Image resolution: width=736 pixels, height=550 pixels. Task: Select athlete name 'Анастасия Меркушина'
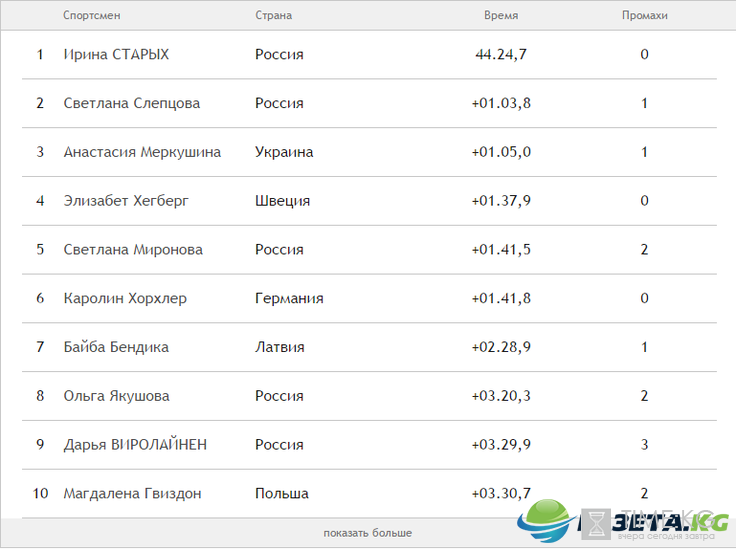[x=142, y=152]
